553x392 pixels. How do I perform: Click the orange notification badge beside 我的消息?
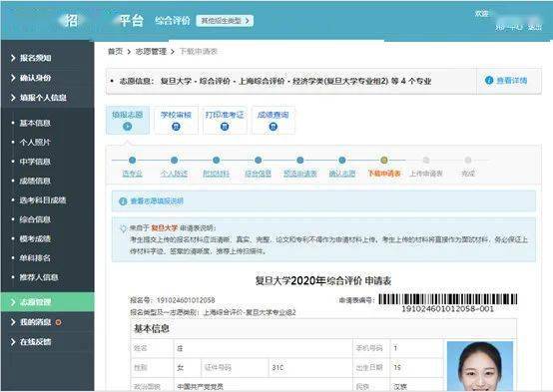click(58, 322)
